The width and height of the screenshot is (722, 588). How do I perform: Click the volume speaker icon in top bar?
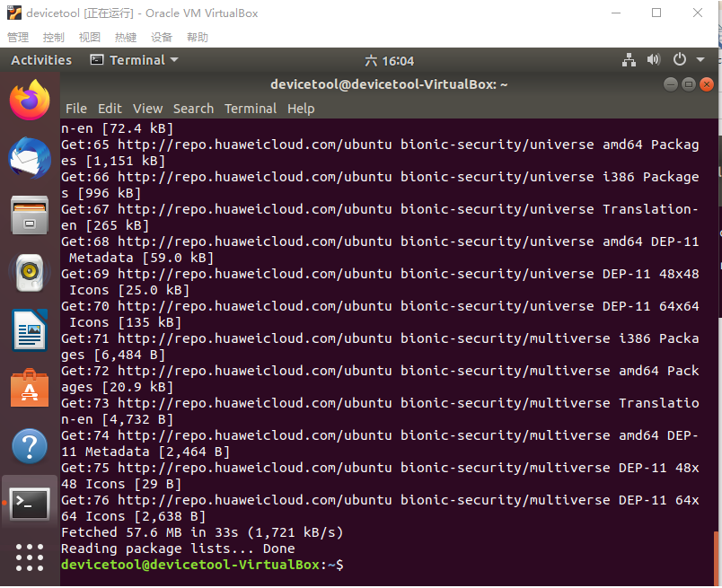[653, 60]
